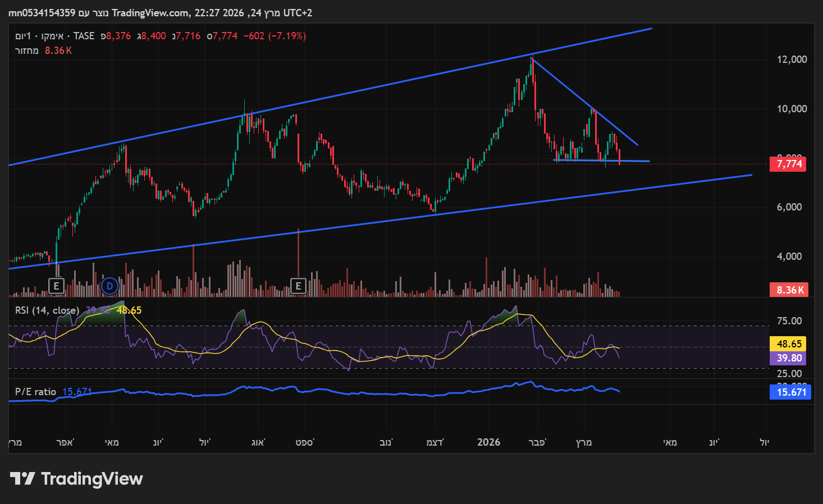This screenshot has width=823, height=504.
Task: Click the purple 39.80 RSI scale label
Action: [788, 358]
